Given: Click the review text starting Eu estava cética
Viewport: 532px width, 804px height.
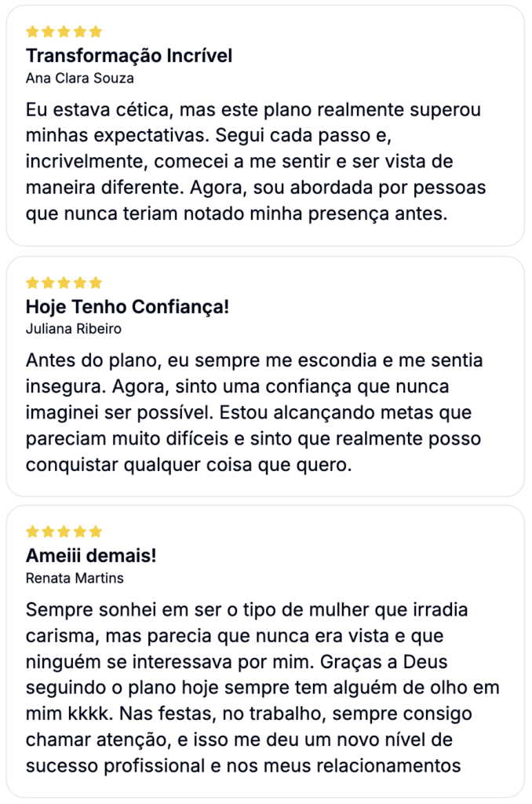Looking at the screenshot, I should 256,162.
